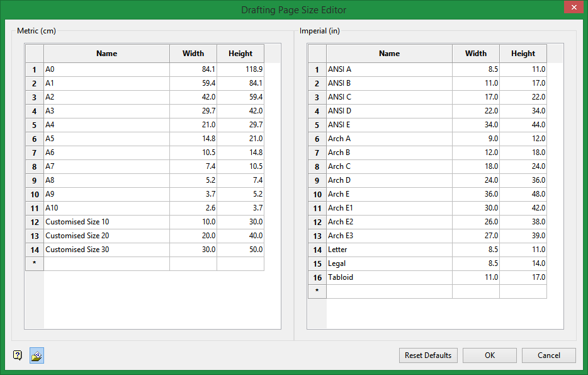Click the new row asterisk in Metric table
The height and width of the screenshot is (375, 588).
click(x=34, y=263)
